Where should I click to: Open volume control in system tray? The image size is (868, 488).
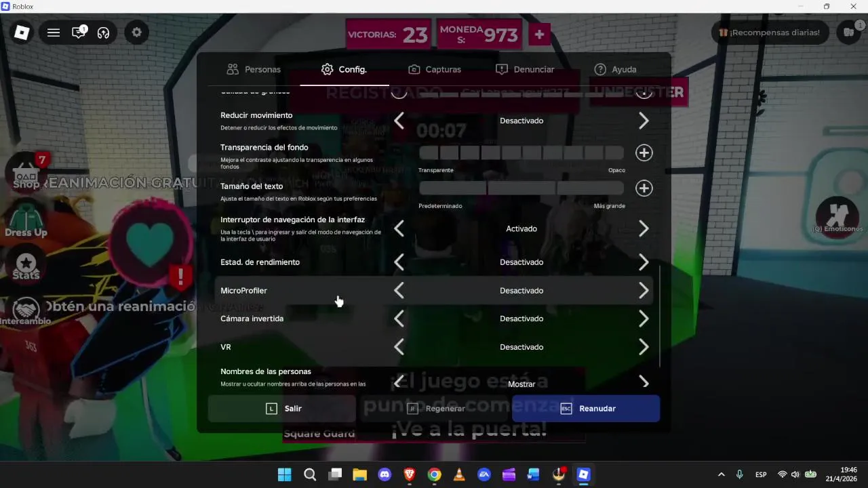point(795,474)
